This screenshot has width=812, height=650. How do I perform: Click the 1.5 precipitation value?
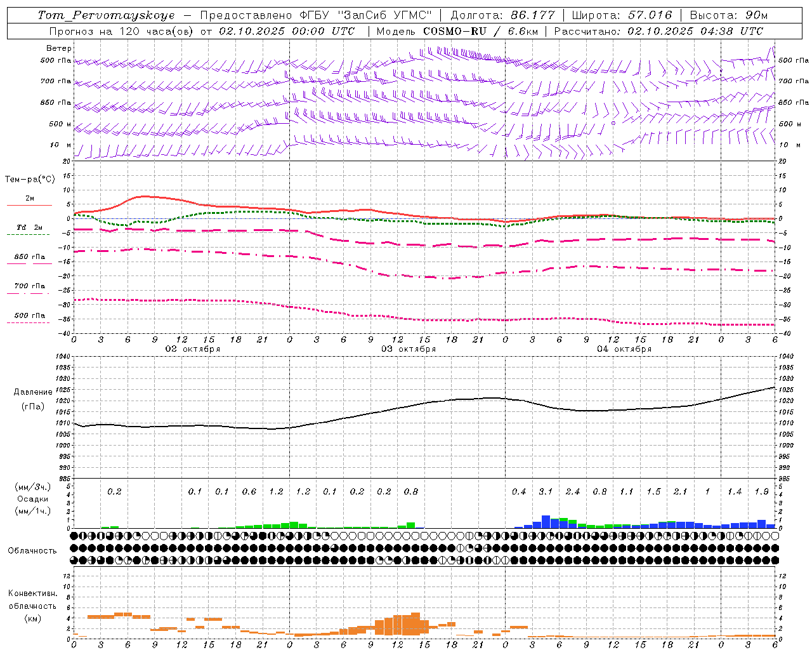pos(653,492)
